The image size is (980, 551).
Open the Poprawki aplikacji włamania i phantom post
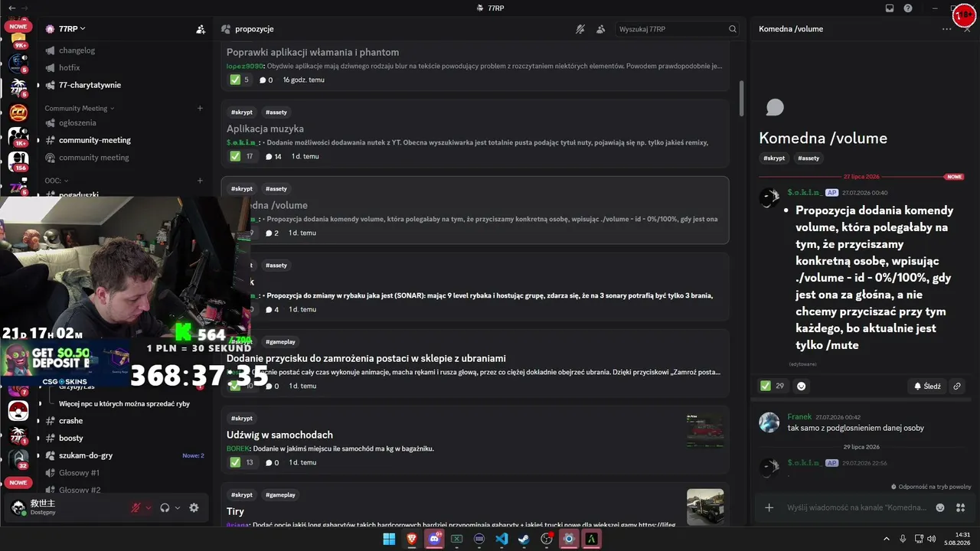tap(475, 65)
